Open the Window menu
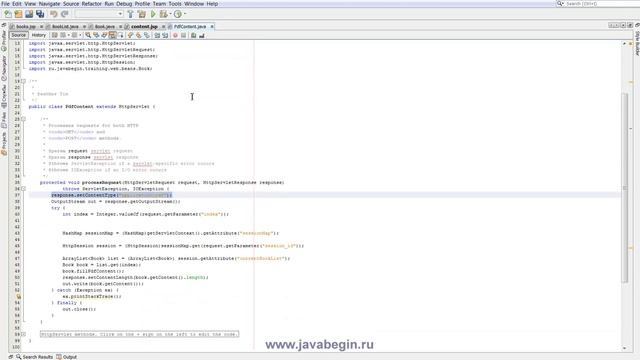640x360 pixels. [194, 4]
